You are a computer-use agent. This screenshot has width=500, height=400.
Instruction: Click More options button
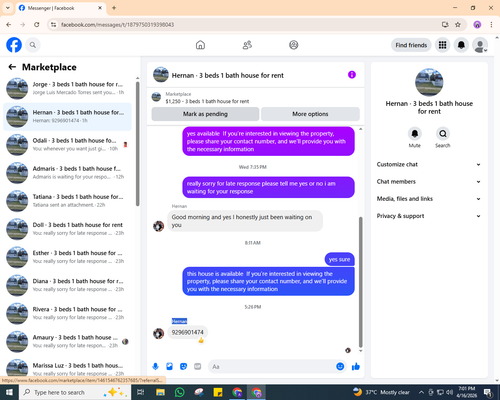click(310, 114)
